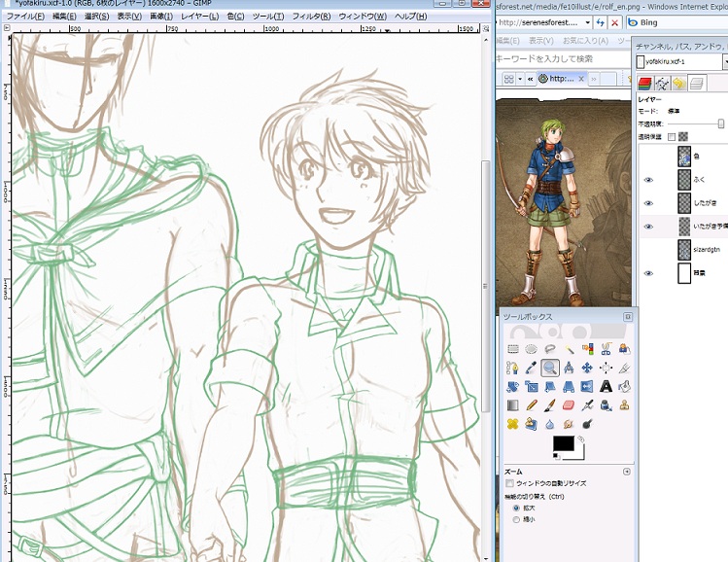Select the Free Select lasso tool

pos(550,349)
